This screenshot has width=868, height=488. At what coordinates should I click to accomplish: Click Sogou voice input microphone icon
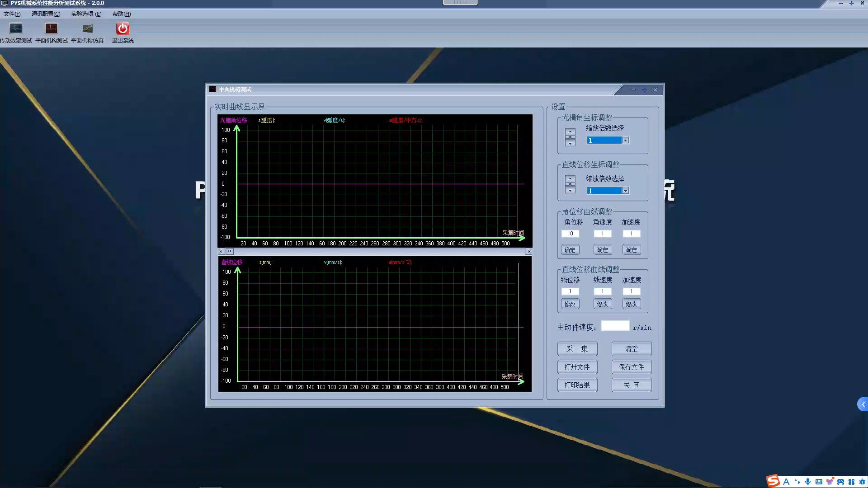[808, 482]
